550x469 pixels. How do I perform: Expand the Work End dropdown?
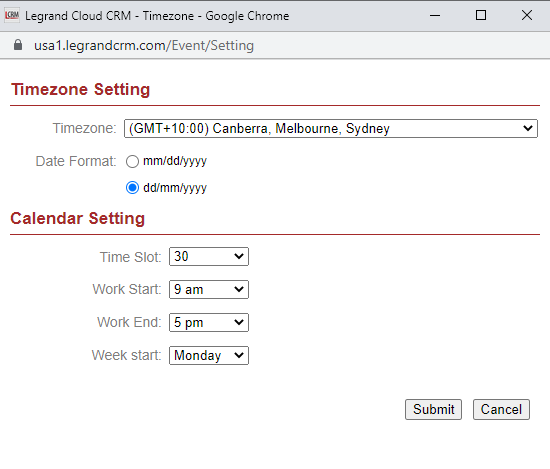(x=209, y=322)
